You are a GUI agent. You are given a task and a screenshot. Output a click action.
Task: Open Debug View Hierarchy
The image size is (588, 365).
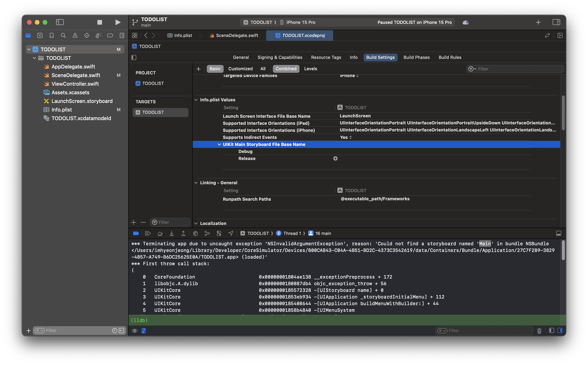[195, 233]
